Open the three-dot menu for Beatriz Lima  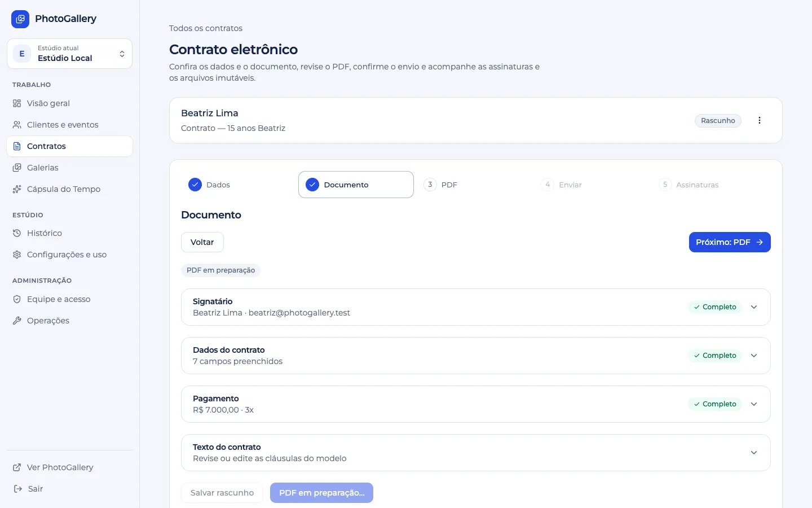(760, 120)
